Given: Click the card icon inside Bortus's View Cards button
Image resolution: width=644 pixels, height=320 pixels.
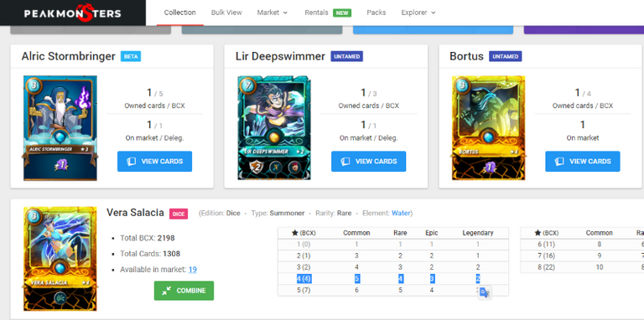Looking at the screenshot, I should click(559, 161).
